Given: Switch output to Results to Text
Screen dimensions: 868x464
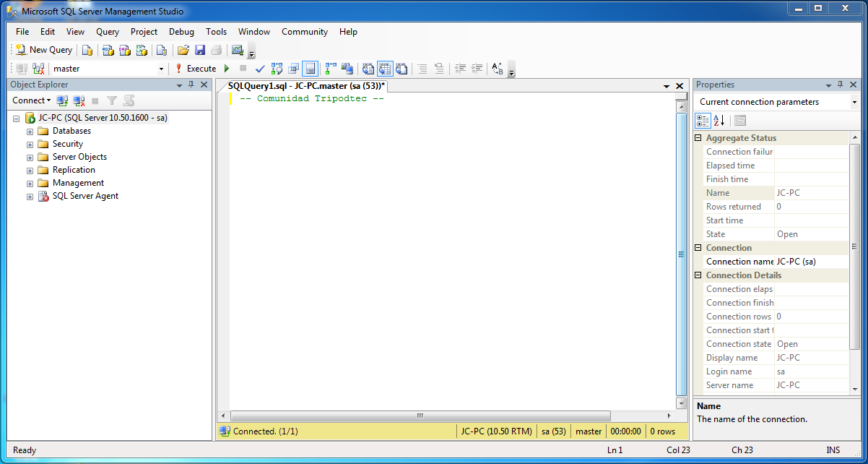Looking at the screenshot, I should (x=368, y=69).
